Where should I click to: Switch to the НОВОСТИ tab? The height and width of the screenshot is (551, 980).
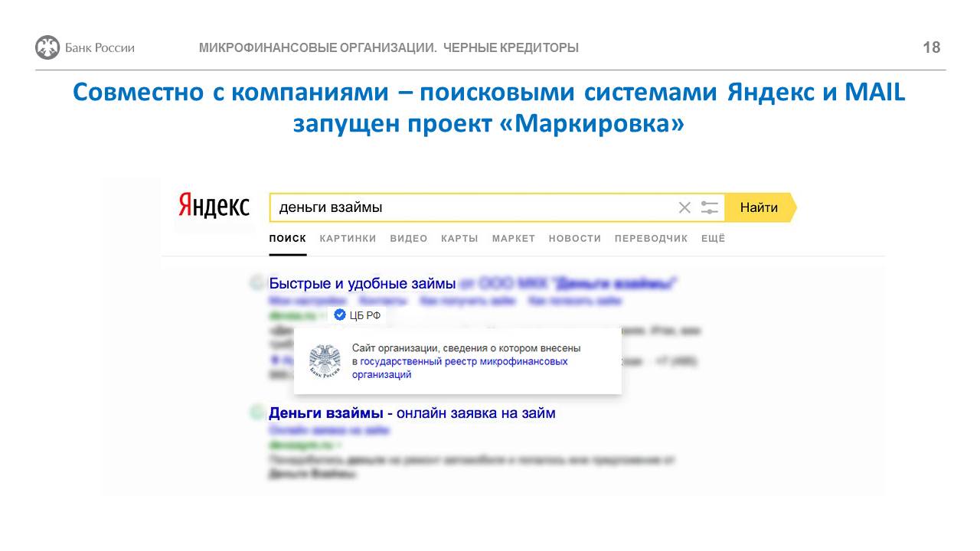pyautogui.click(x=575, y=239)
